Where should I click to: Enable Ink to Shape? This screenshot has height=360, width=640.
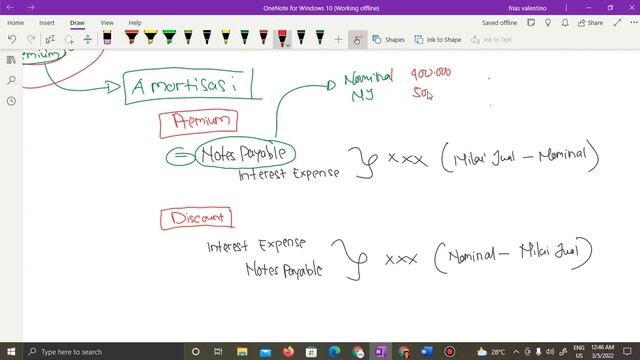(x=438, y=40)
